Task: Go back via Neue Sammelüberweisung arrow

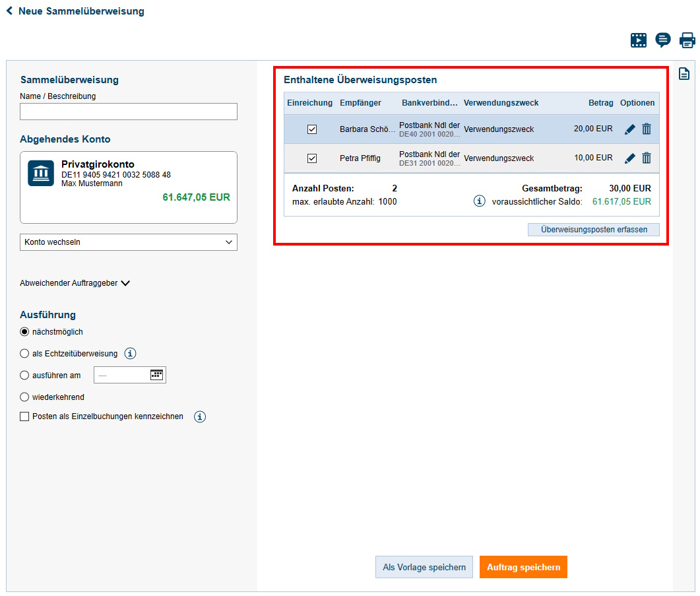Action: coord(9,11)
